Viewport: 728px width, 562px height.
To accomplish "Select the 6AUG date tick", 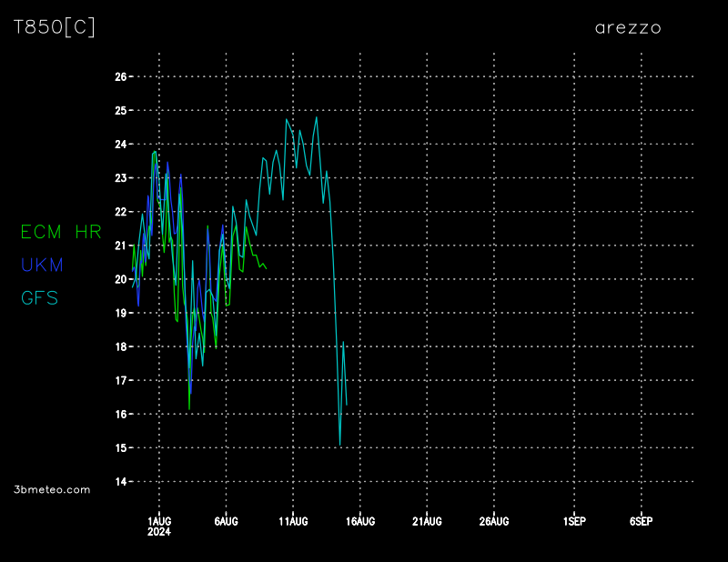I will (226, 521).
